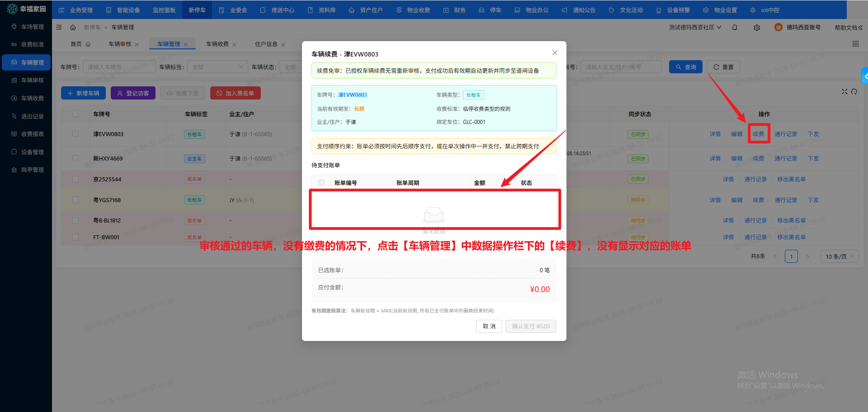
Task: Check the row checkbox for 津EVW0803
Action: (x=75, y=134)
